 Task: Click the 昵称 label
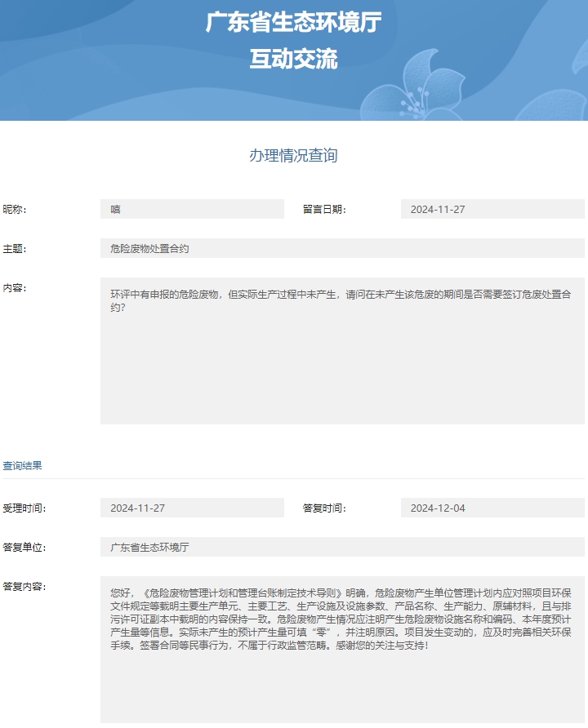pyautogui.click(x=15, y=210)
